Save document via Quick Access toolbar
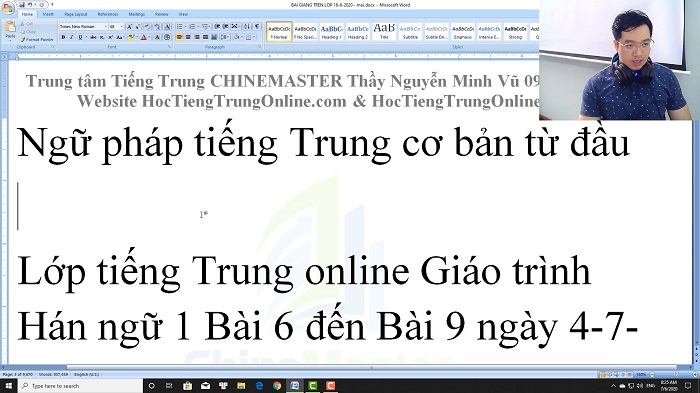 (x=21, y=5)
